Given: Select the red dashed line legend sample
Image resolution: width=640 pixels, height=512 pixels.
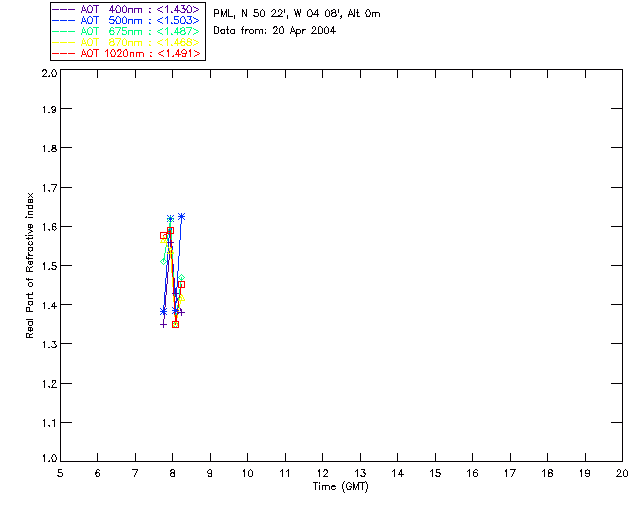Looking at the screenshot, I should pos(64,53).
